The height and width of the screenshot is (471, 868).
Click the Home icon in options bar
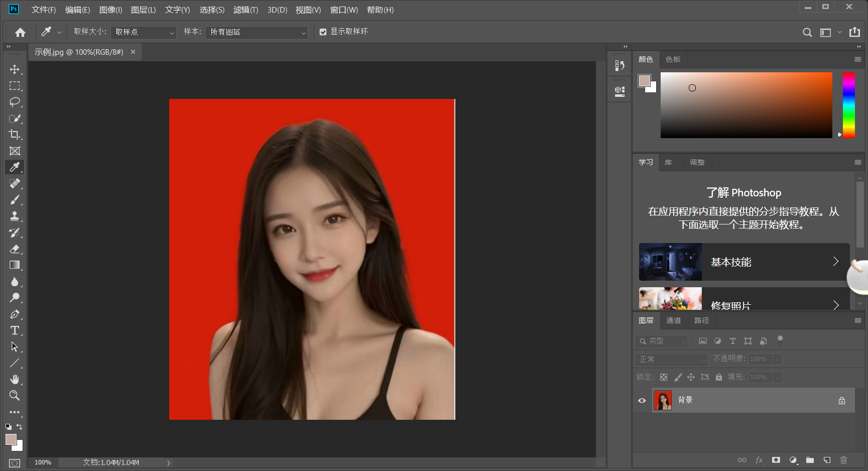[x=20, y=32]
